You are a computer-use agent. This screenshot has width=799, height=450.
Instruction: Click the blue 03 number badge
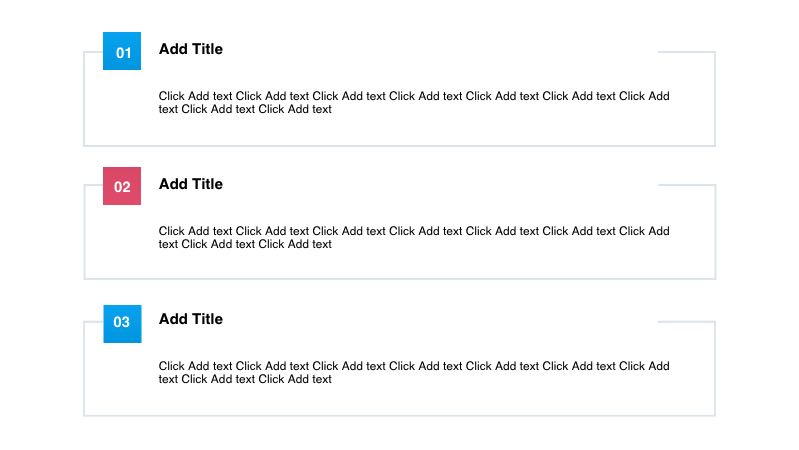click(122, 322)
